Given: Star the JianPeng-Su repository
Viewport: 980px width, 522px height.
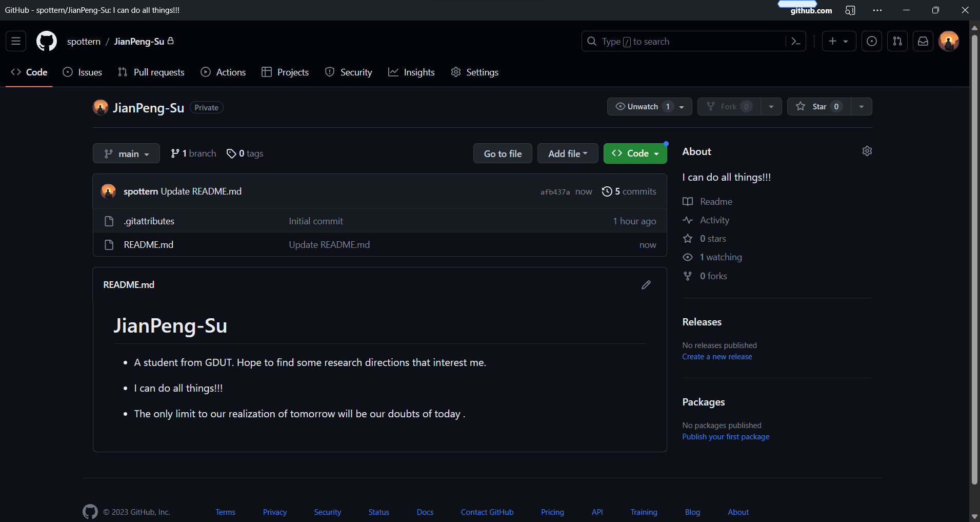Looking at the screenshot, I should point(819,107).
